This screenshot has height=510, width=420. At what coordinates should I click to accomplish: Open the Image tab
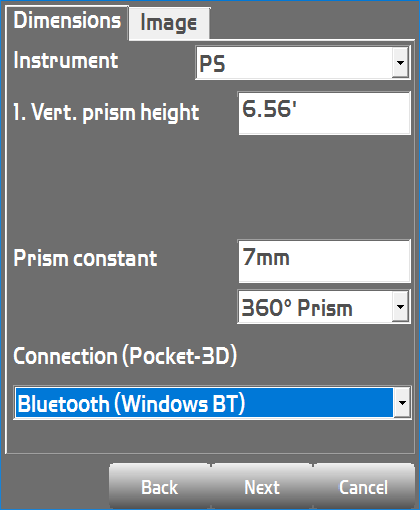coord(169,23)
